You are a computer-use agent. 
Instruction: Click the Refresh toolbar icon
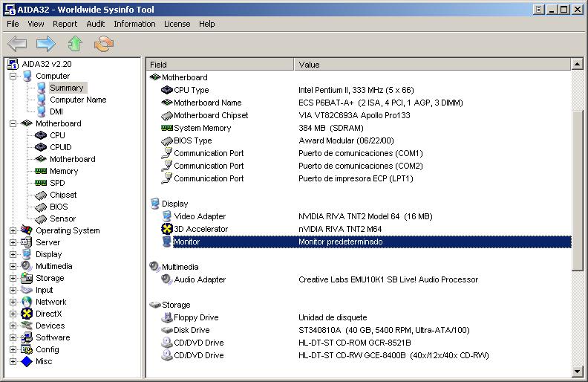(104, 44)
